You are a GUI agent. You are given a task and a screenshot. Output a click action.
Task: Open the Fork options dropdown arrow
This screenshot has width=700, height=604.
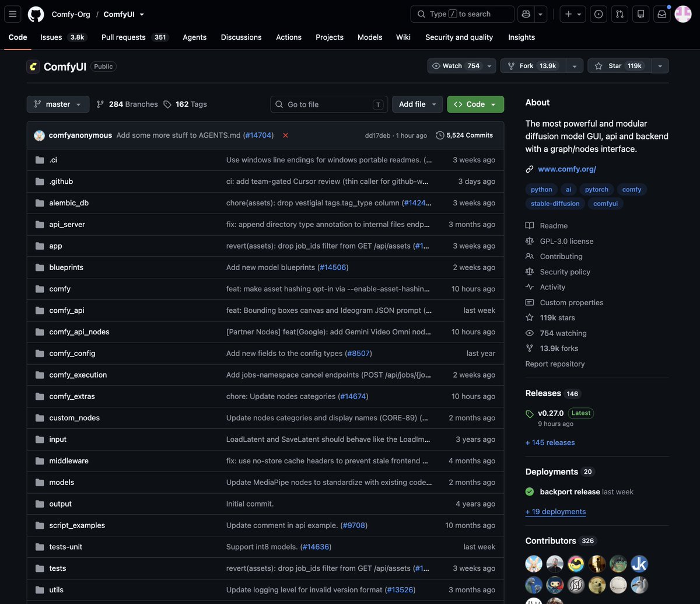click(x=575, y=66)
